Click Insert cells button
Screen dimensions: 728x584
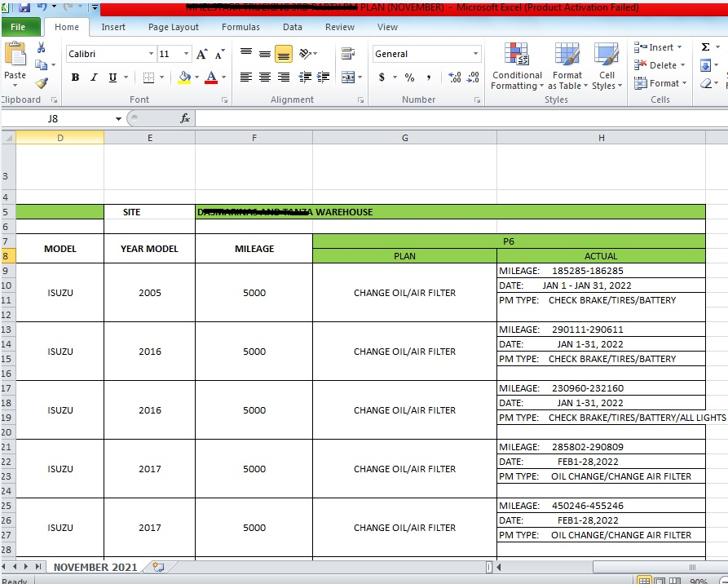658,47
